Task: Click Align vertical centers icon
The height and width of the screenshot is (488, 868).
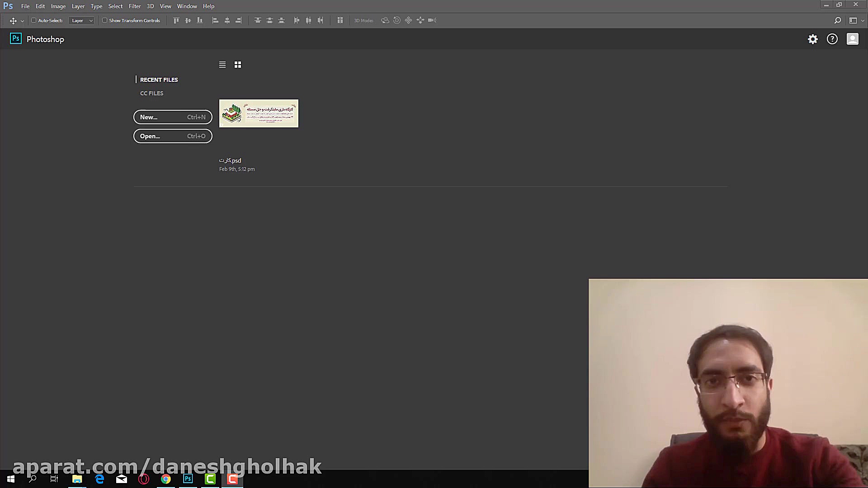Action: 188,20
